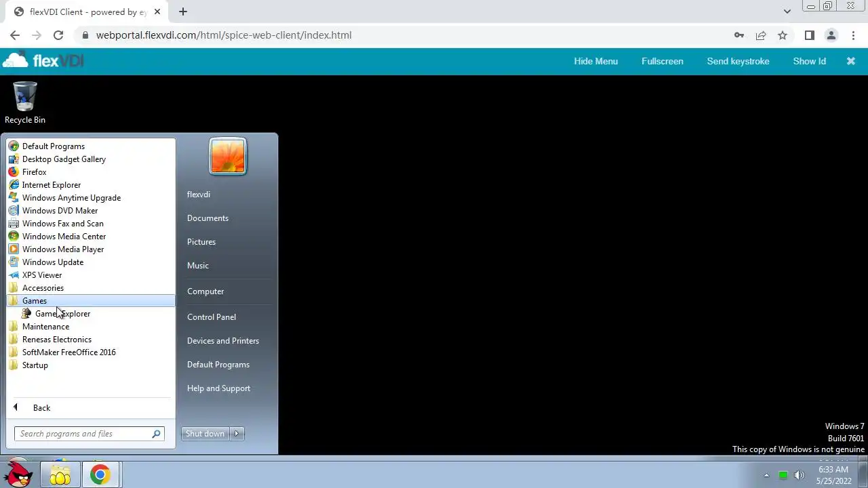
Task: Open Control Panel from Start menu
Action: (212, 317)
